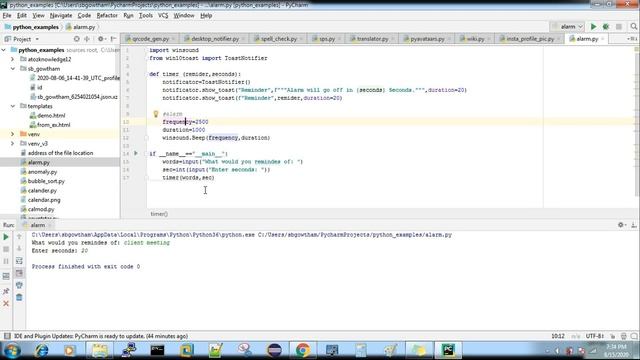Open the Windows Start button
The image size is (640, 360).
tap(12, 350)
